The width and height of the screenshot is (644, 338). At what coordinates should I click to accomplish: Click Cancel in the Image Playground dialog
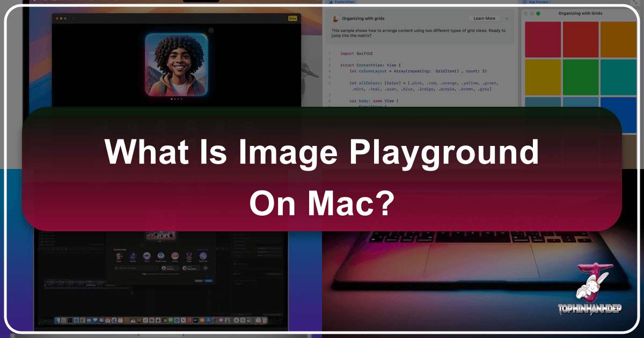[199, 281]
